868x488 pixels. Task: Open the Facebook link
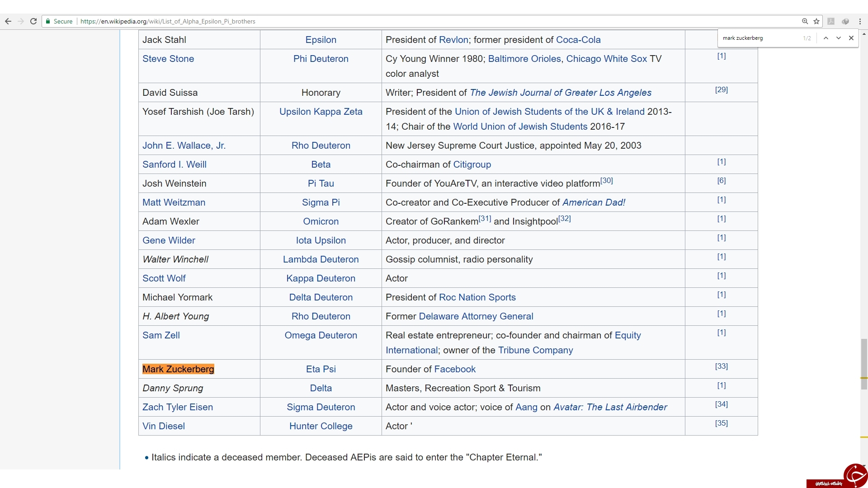pyautogui.click(x=455, y=369)
